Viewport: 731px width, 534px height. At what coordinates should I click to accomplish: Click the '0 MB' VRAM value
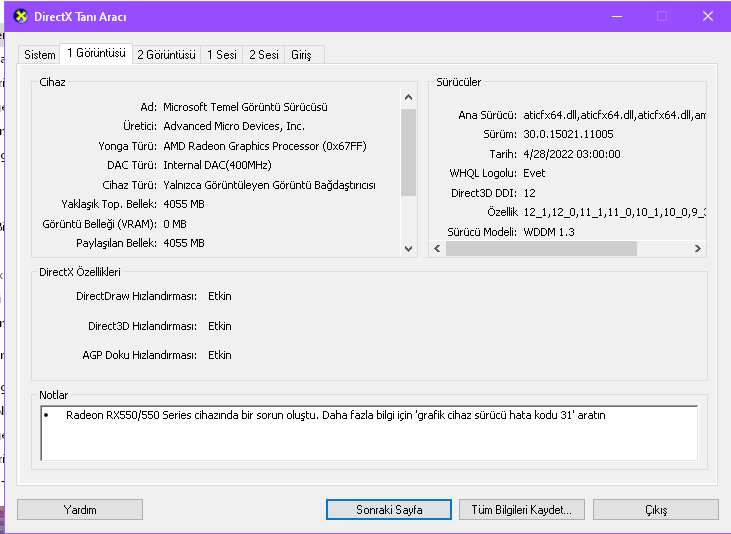coord(175,224)
